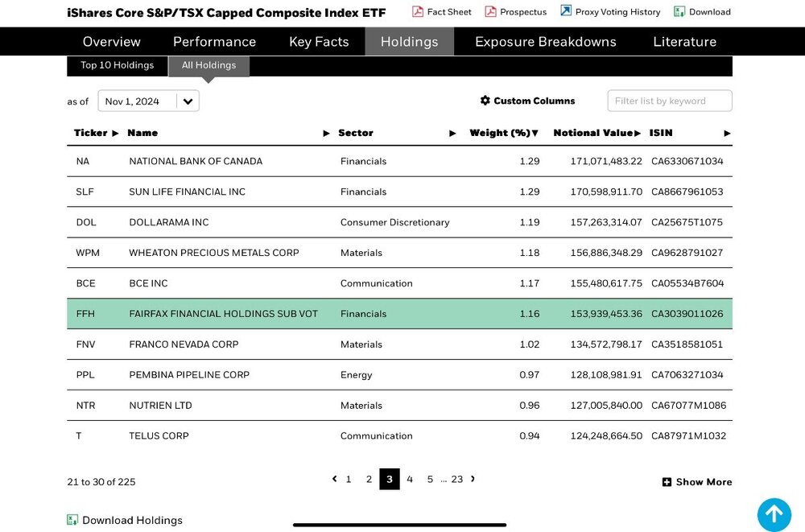The width and height of the screenshot is (805, 532).
Task: Click the Custom Columns gear icon
Action: click(485, 101)
